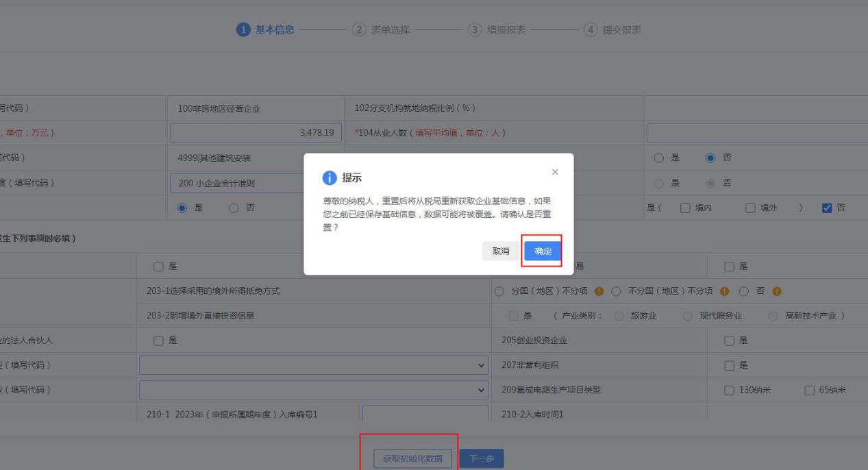Screen dimensions: 868x470
Task: Click the orange info icon after 分国(地区)不分项
Action: tap(598, 290)
